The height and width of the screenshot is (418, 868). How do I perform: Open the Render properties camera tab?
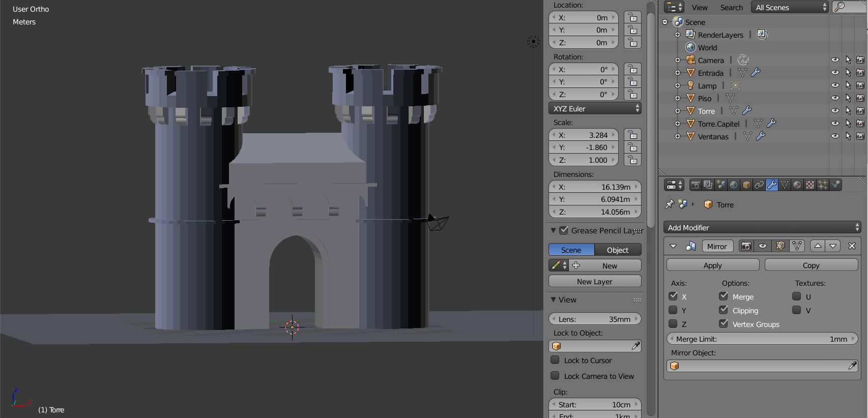[696, 185]
